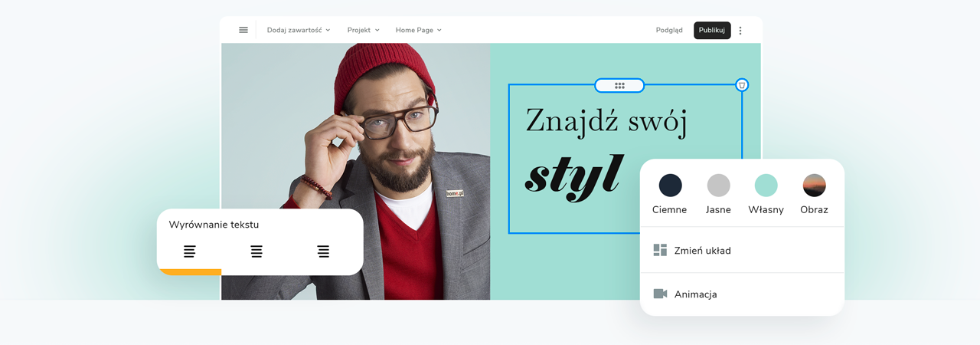This screenshot has width=980, height=345.
Task: Open the Home Page selector dropdown
Action: pyautogui.click(x=418, y=30)
